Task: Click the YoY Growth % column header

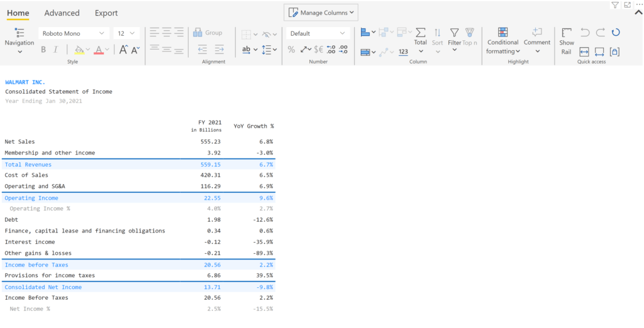Action: 253,126
